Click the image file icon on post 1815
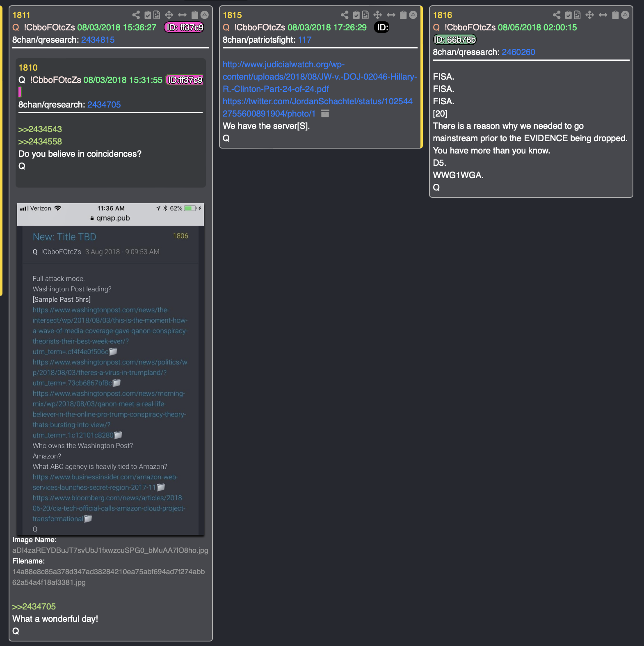This screenshot has height=646, width=644. click(365, 15)
